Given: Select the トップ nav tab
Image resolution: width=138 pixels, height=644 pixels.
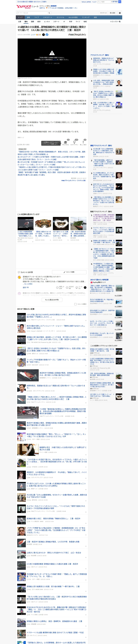Looking at the screenshot, I should pos(20,17).
